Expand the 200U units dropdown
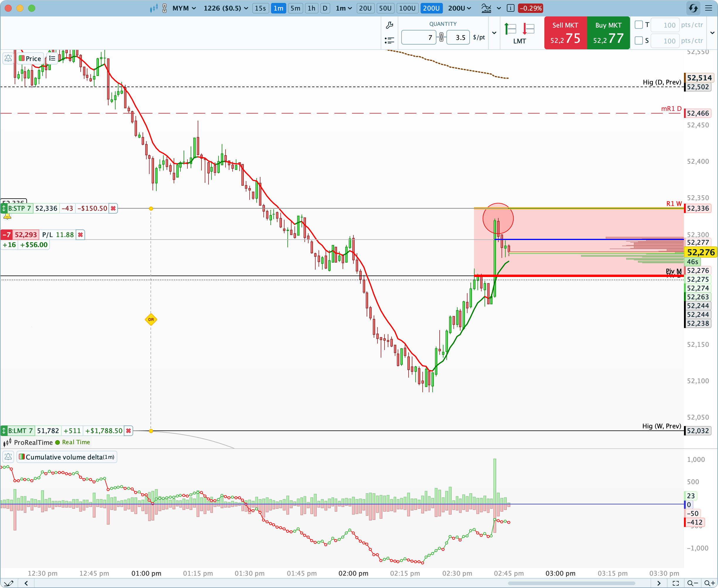The height and width of the screenshot is (588, 718). coord(459,8)
